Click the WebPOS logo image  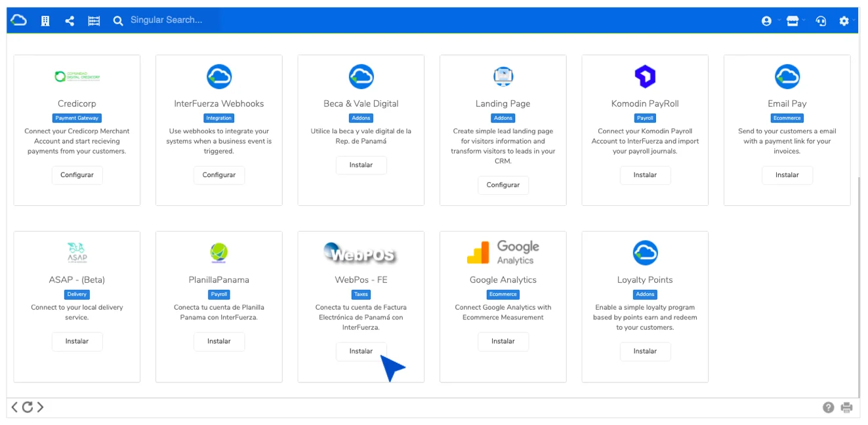click(x=361, y=253)
